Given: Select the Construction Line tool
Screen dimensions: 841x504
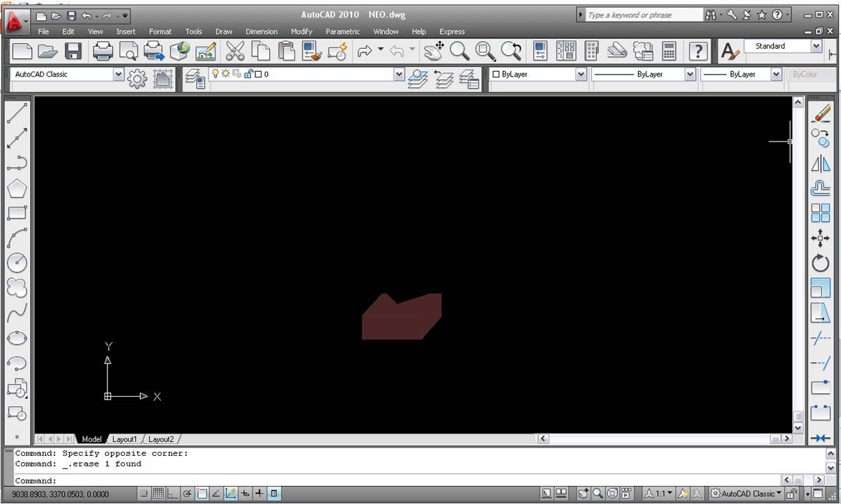Looking at the screenshot, I should click(17, 138).
